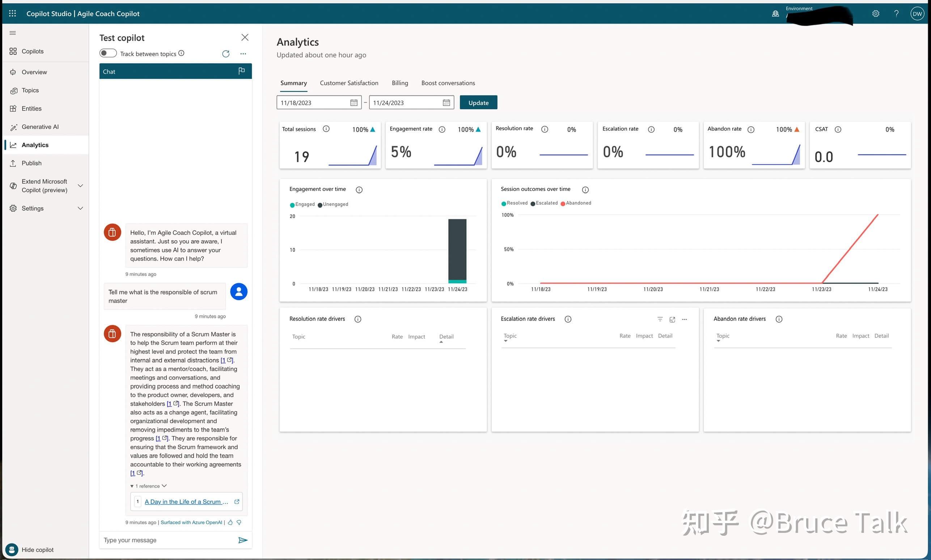Open the app launcher waffle icon
Screen dimensions: 931x560
12,14
